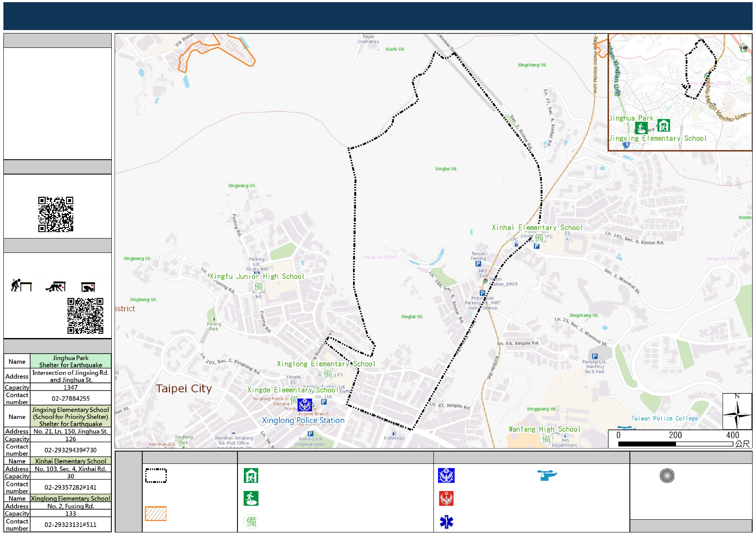756x535 pixels.
Task: Click the 'Jingxing Elementary School' shelter name cell
Action: point(71,417)
